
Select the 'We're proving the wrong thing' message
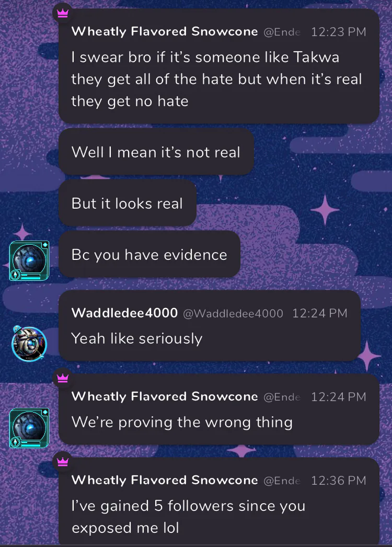coord(218,409)
